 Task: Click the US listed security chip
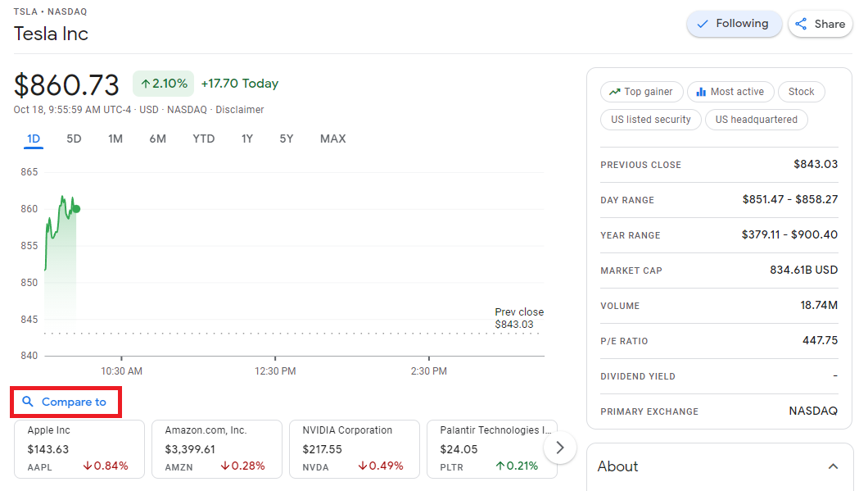pos(651,120)
